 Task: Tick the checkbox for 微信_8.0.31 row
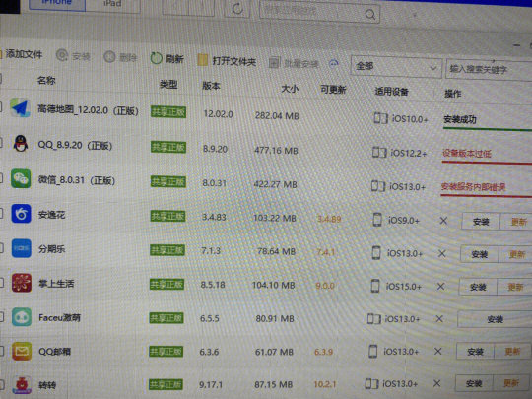[1, 177]
